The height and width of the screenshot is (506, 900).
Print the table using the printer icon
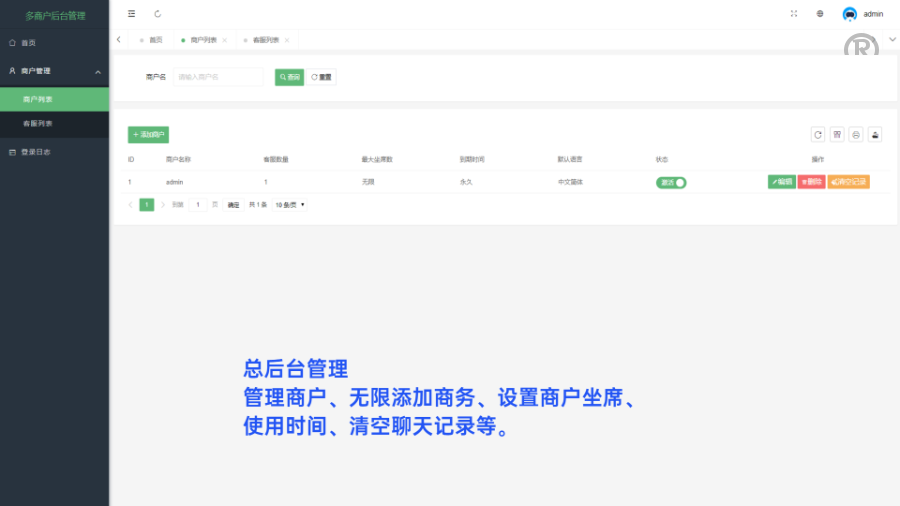(856, 134)
